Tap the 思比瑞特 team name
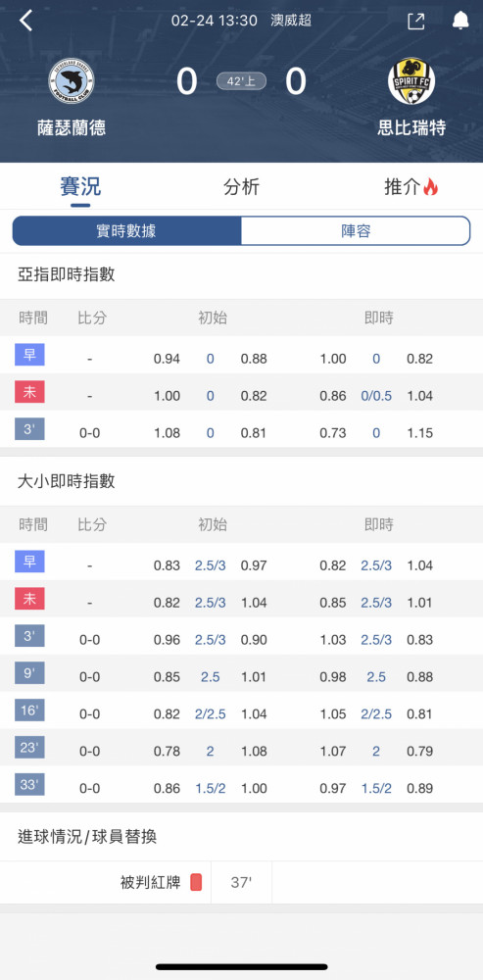The image size is (483, 980). tap(411, 128)
